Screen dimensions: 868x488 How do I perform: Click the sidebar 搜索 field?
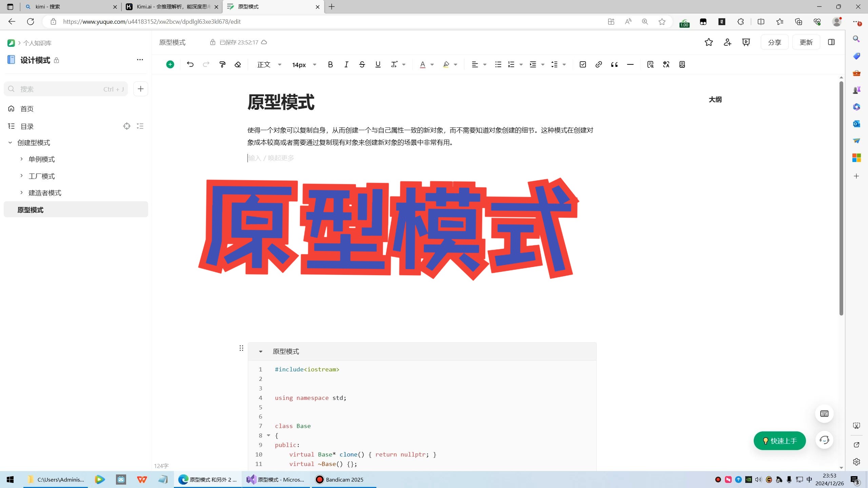point(66,89)
